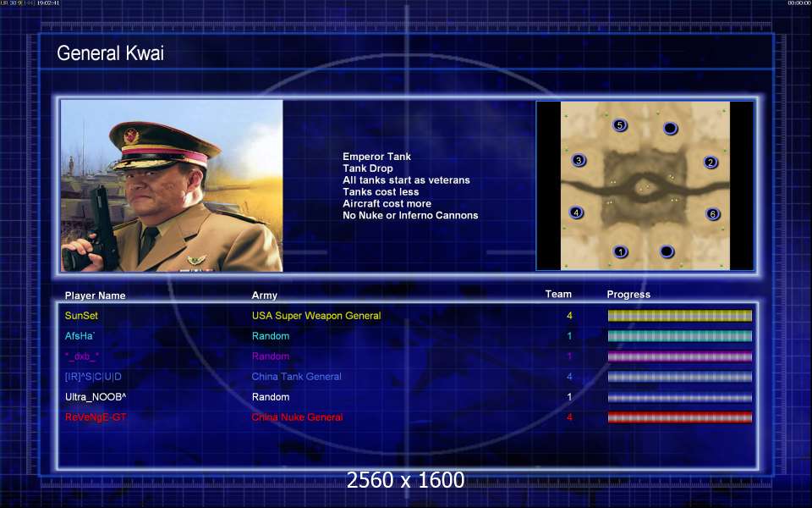Click the progress bar for [IR]^S|C|U|D
The width and height of the screenshot is (812, 508).
[x=679, y=377]
